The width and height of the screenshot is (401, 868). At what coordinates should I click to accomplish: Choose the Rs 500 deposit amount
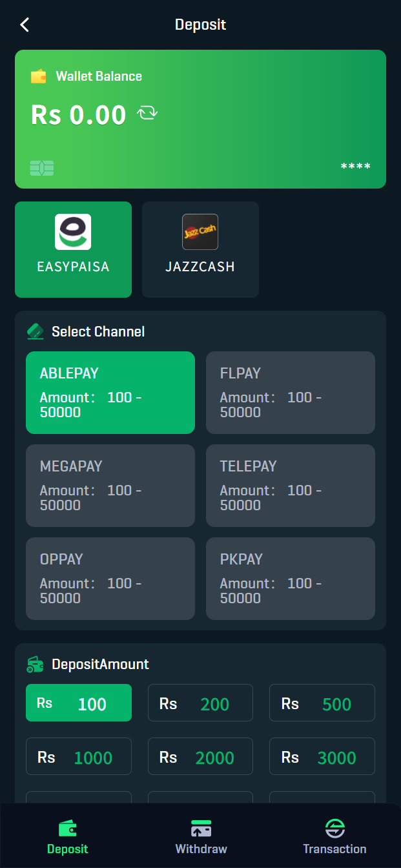[x=322, y=703]
